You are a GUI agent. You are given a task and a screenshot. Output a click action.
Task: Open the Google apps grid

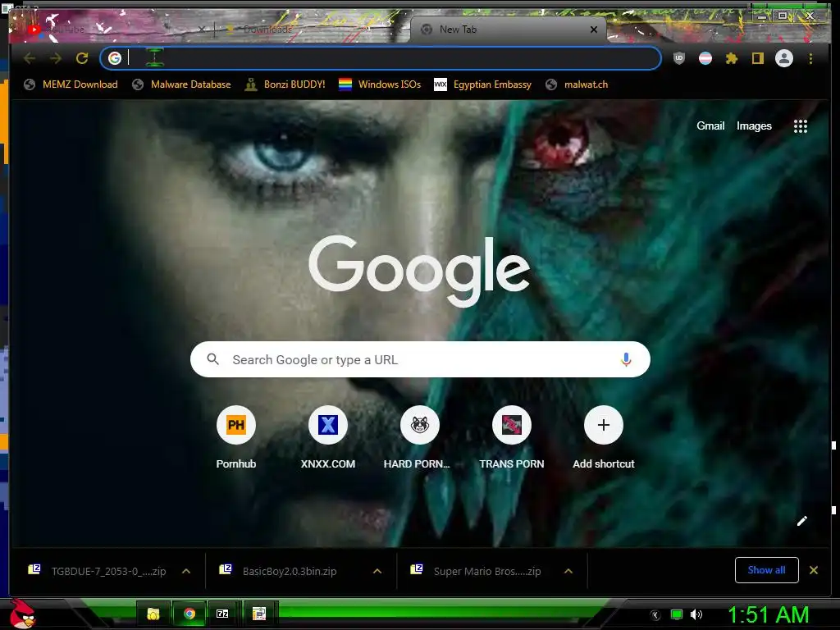click(801, 126)
